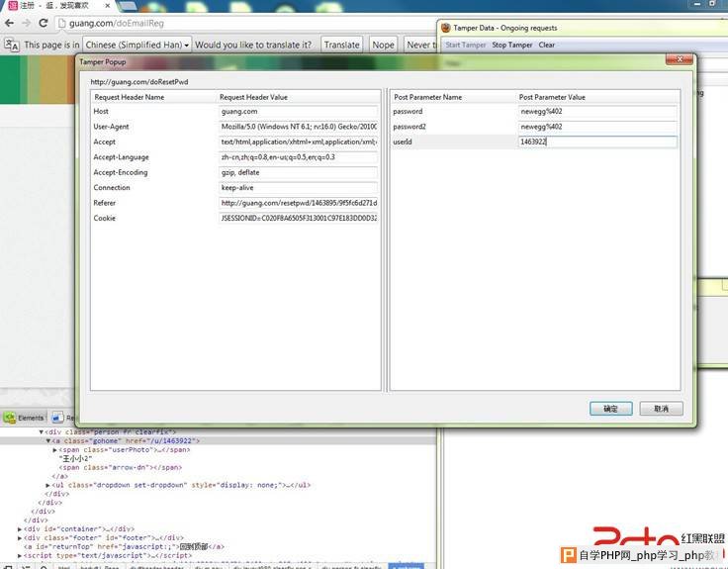728x569 pixels.
Task: Open the Elements panel icon in DevTools
Action: pos(9,418)
